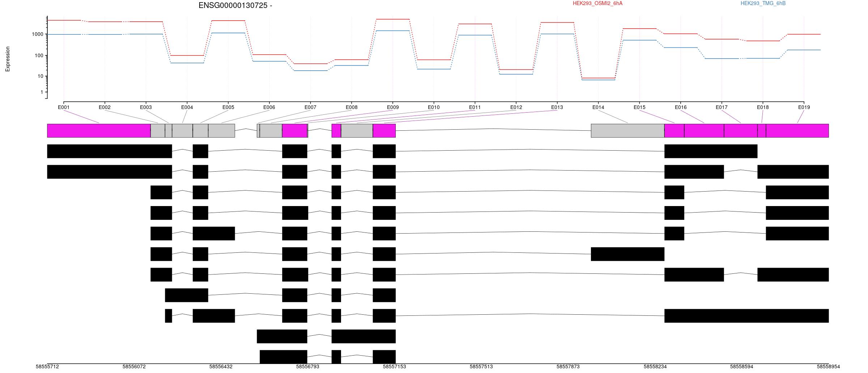This screenshot has width=868, height=373.
Task: Click exon label E003
Action: [146, 107]
